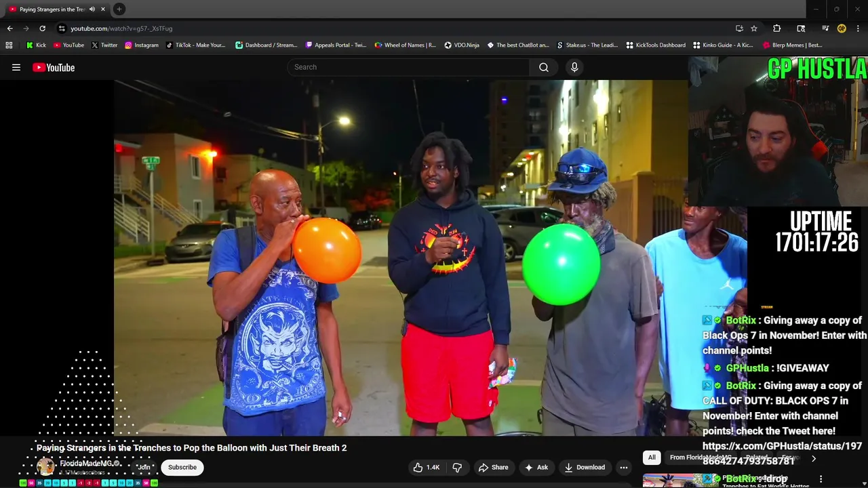Screen dimensions: 868x488
Task: Open the VDO.Ninja bookmark
Action: (x=462, y=45)
